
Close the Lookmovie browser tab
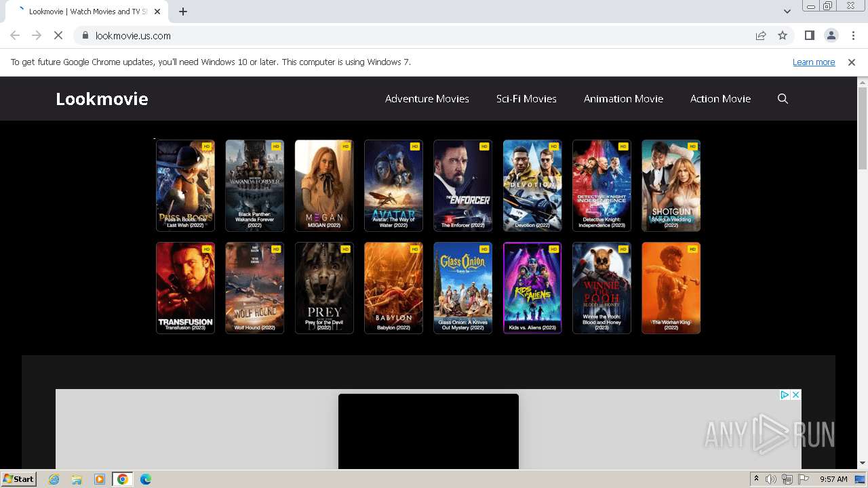click(157, 12)
